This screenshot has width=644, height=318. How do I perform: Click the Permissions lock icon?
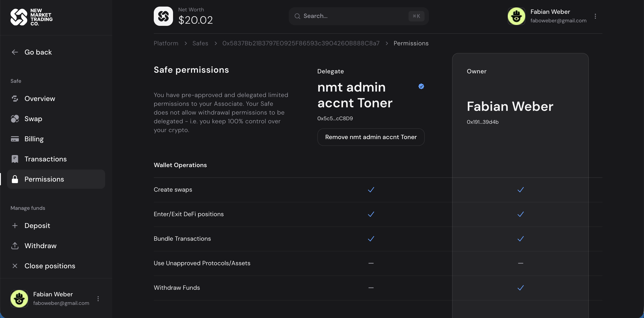point(15,179)
